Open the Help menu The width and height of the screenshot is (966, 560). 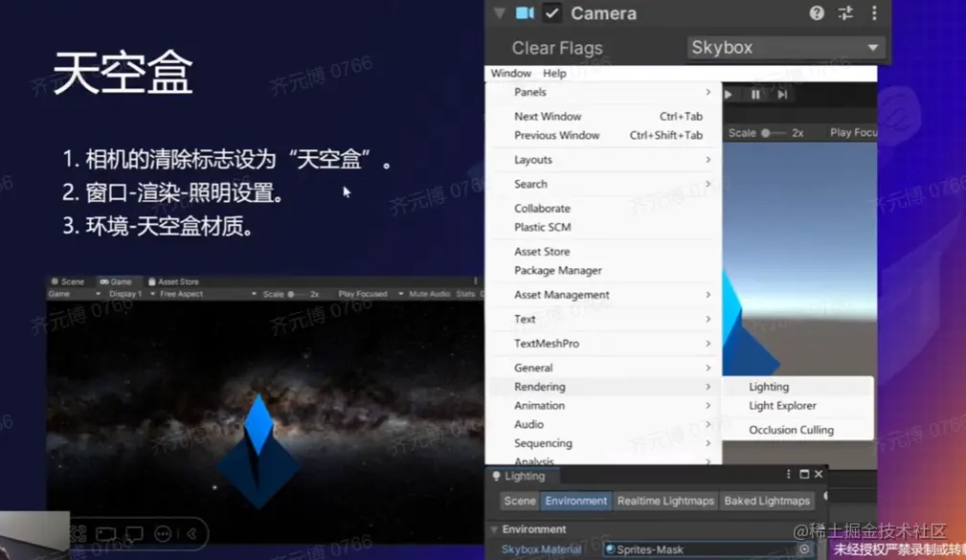[554, 73]
